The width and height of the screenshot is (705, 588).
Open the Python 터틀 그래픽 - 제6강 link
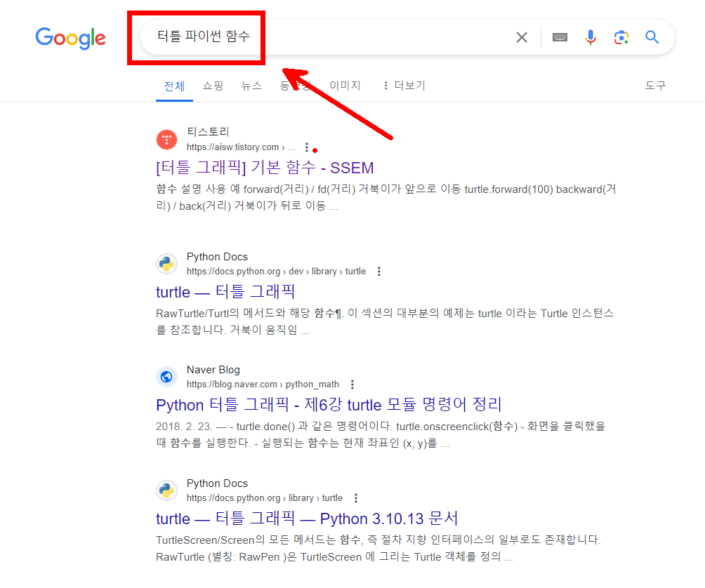point(329,405)
